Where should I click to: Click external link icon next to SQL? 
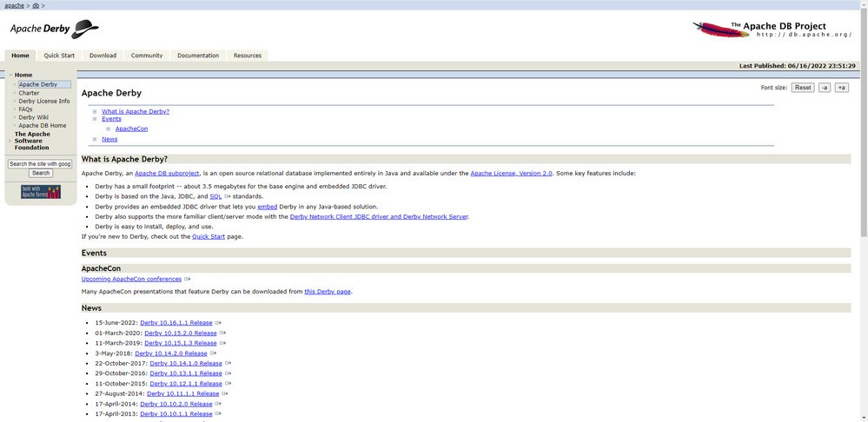tap(228, 196)
